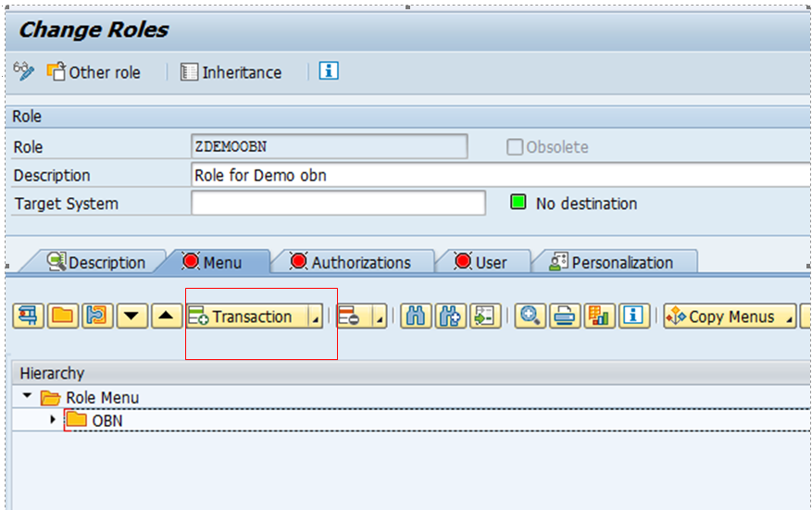The height and width of the screenshot is (510, 812).
Task: Toggle Display/Change mode pencil icon
Action: 23,71
